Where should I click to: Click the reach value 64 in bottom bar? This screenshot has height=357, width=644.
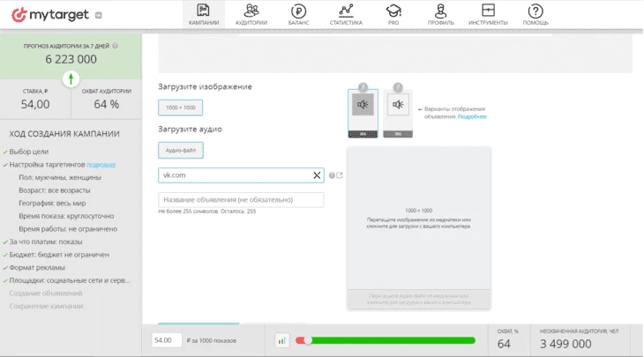coord(504,344)
